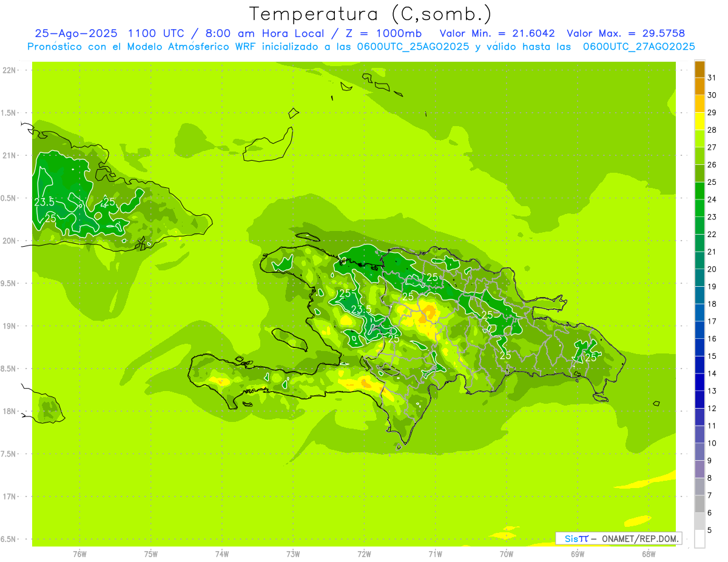Click the longitude axis label "76W"
The width and height of the screenshot is (728, 562).
point(79,554)
